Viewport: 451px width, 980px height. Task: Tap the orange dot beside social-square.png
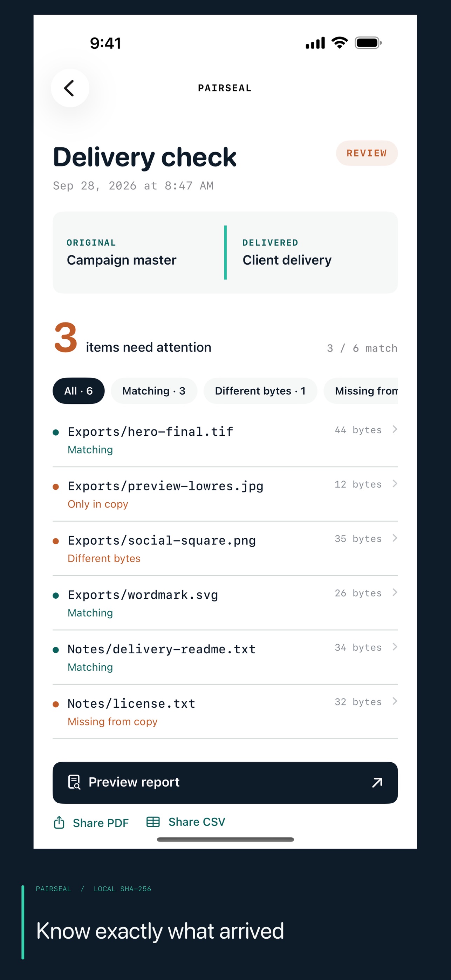point(55,541)
